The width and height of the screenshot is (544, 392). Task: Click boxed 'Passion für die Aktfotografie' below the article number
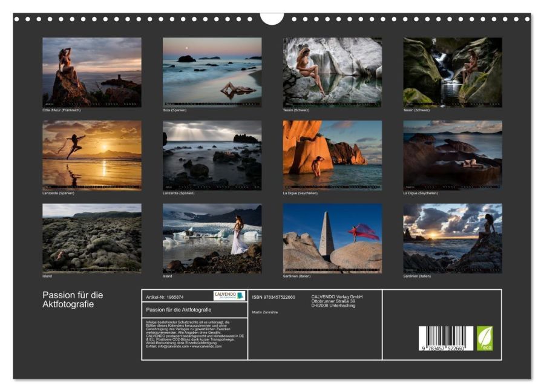pos(179,310)
